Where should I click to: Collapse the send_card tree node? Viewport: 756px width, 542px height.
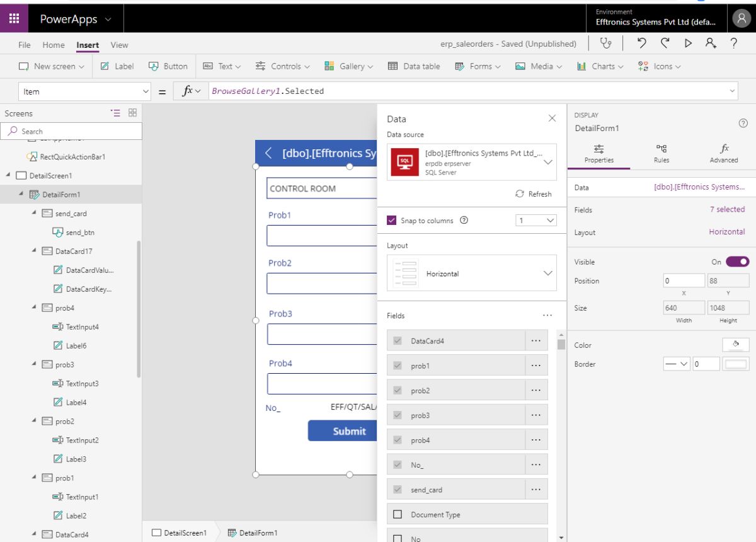tap(34, 213)
